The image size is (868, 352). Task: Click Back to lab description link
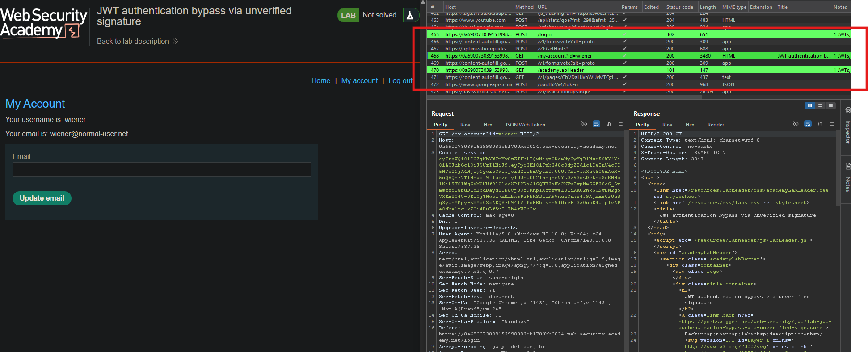(133, 41)
